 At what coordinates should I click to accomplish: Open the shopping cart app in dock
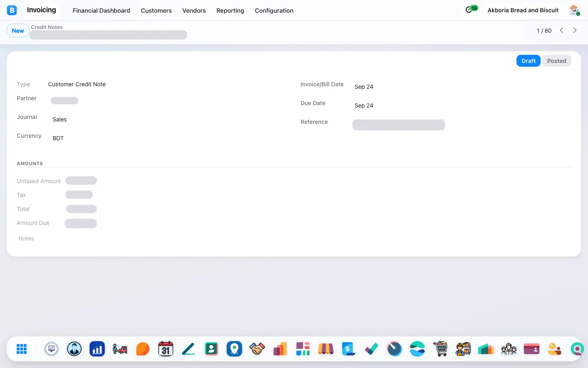pos(440,349)
